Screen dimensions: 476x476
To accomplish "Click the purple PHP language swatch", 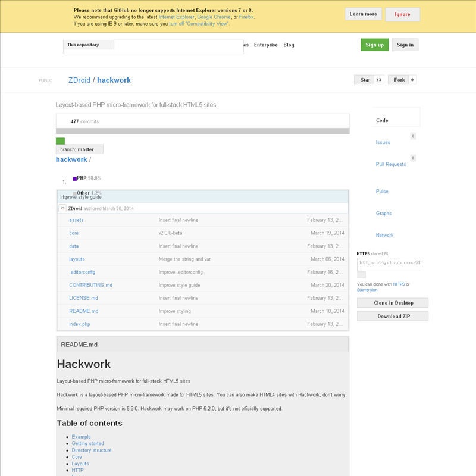I will coord(75,179).
